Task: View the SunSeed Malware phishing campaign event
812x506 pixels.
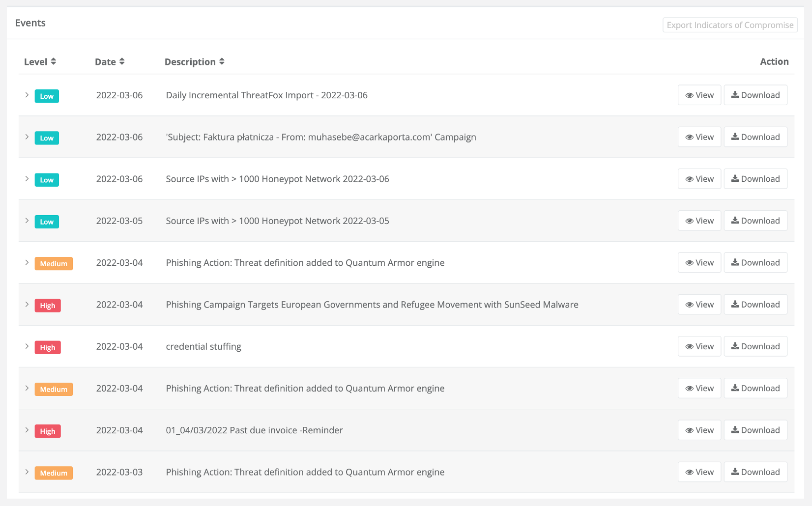Action: pyautogui.click(x=699, y=305)
